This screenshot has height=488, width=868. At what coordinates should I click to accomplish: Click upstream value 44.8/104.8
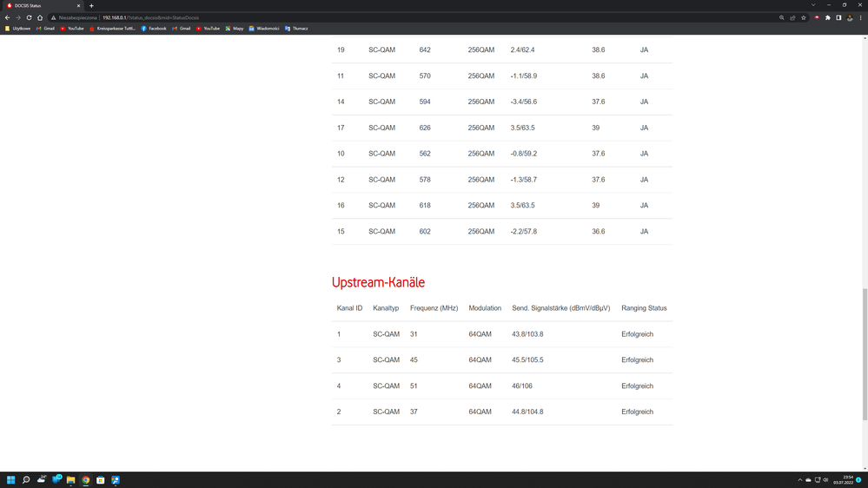pyautogui.click(x=527, y=412)
